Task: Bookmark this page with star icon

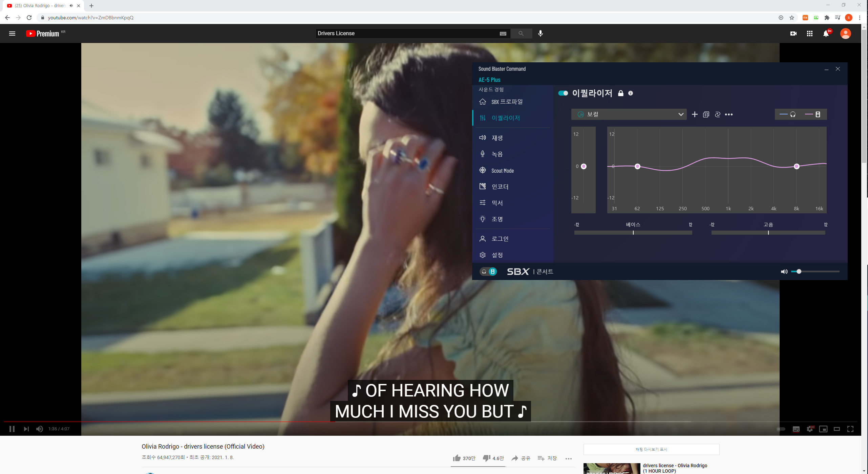Action: point(792,18)
